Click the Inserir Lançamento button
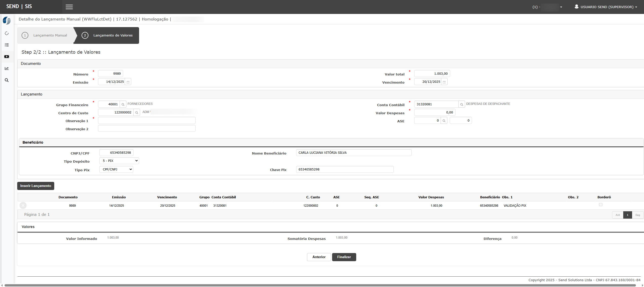This screenshot has height=287, width=644. (x=36, y=186)
